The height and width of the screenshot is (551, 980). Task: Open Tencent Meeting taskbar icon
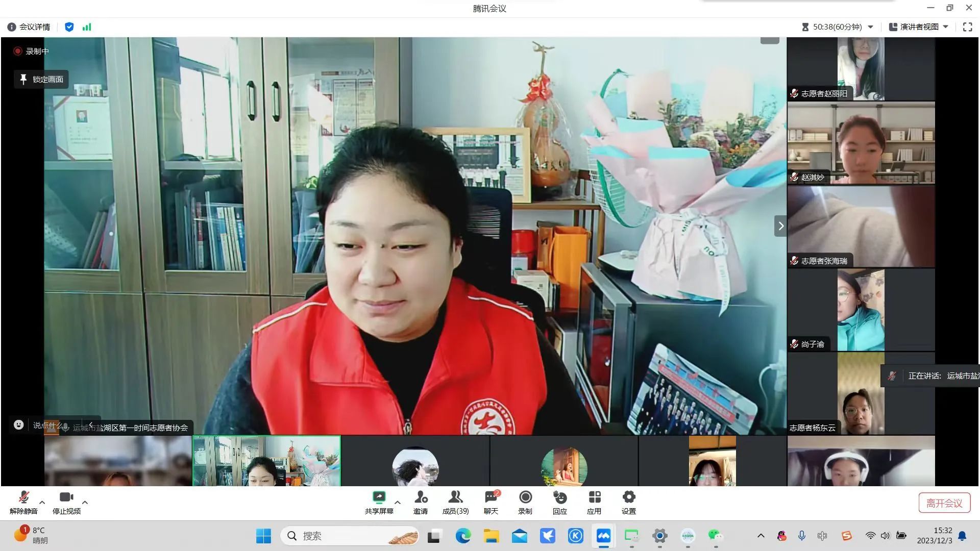pyautogui.click(x=603, y=536)
